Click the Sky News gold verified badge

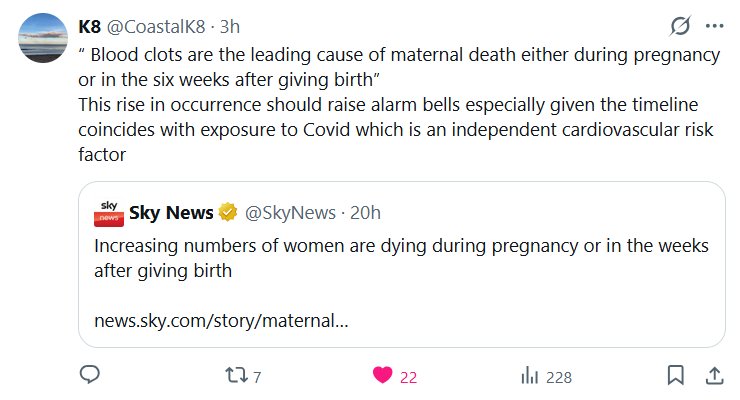click(x=228, y=213)
